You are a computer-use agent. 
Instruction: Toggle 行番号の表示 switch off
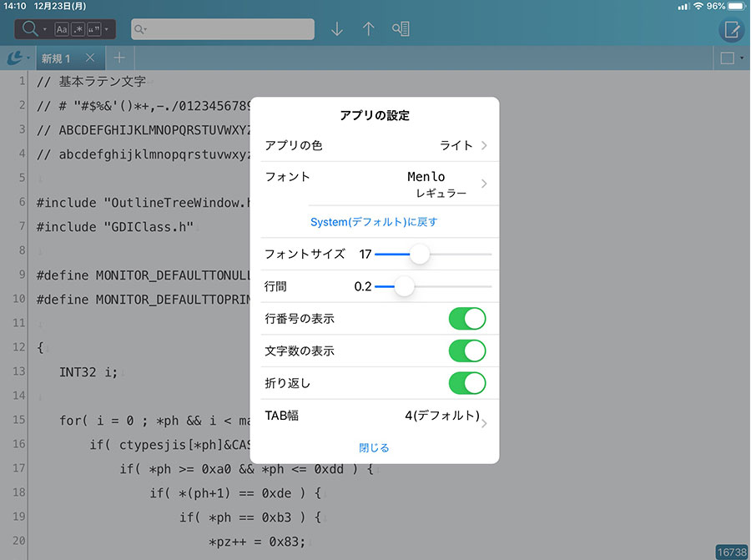(x=466, y=319)
